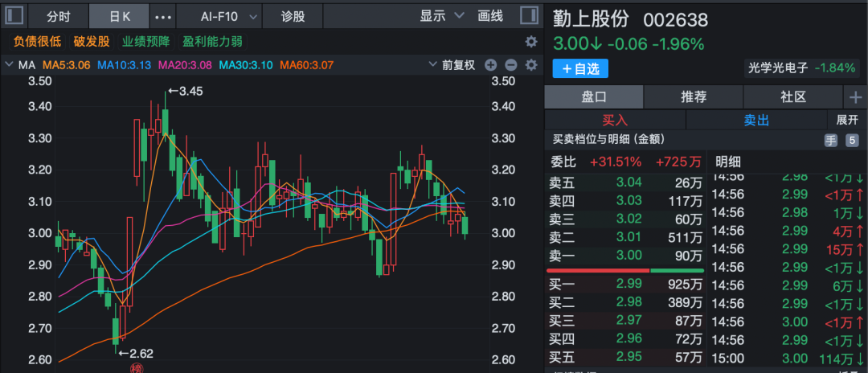
Task: Zoom in the K-line chart with plus icon
Action: tap(511, 65)
